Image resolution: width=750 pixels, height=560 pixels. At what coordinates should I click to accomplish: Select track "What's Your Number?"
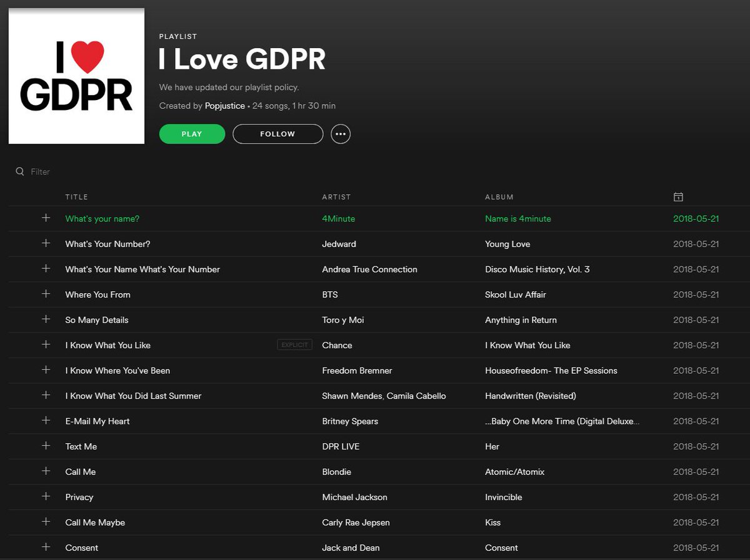click(x=107, y=244)
